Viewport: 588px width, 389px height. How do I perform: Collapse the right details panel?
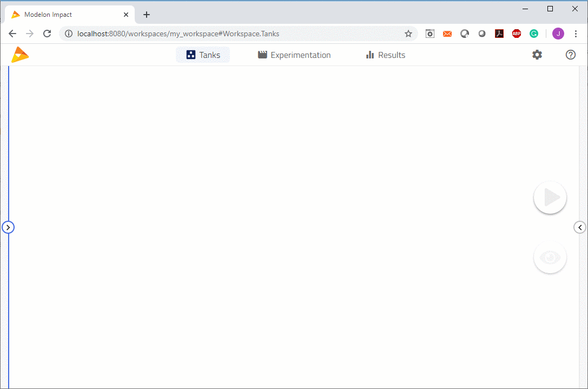tap(580, 227)
